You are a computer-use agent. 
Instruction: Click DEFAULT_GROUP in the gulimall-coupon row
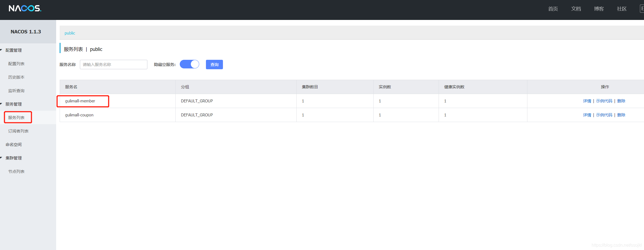click(197, 115)
